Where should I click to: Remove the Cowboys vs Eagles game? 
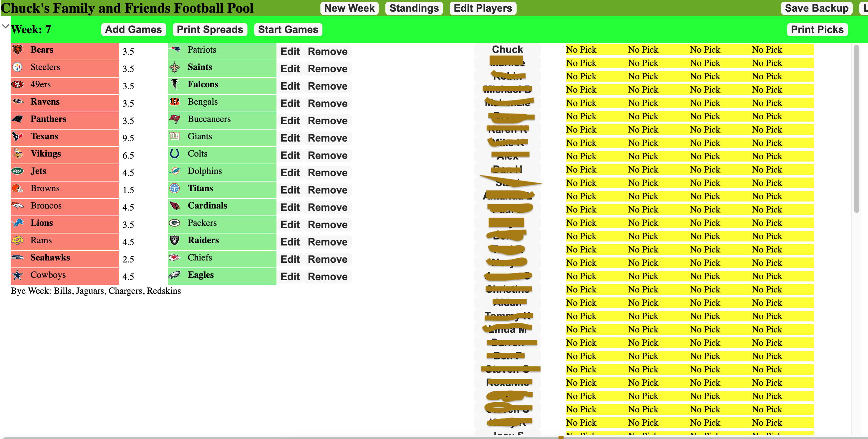pos(327,276)
